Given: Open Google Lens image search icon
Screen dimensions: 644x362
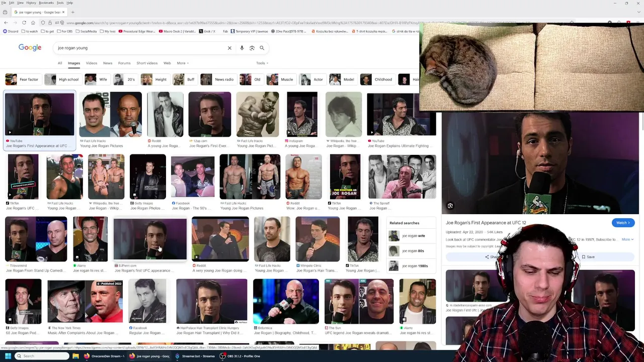Looking at the screenshot, I should 252,48.
